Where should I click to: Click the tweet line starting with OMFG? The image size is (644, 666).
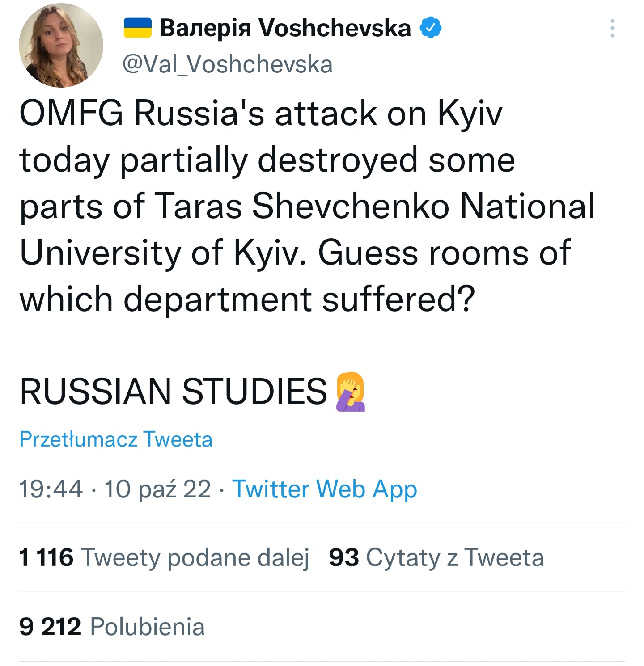click(261, 113)
